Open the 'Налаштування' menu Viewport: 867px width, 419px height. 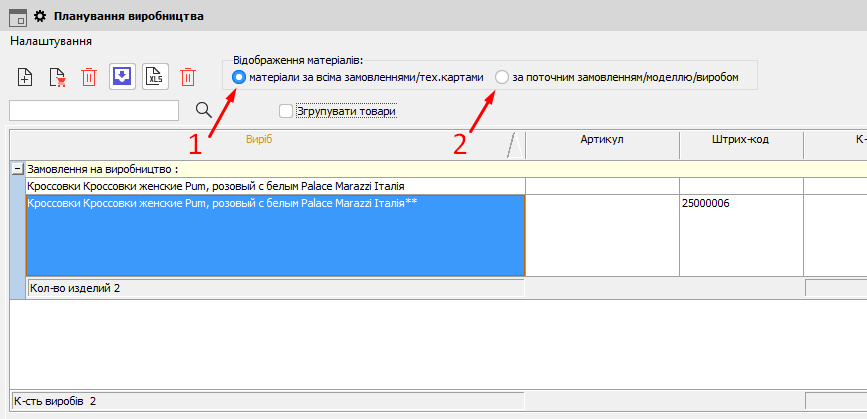(x=51, y=41)
